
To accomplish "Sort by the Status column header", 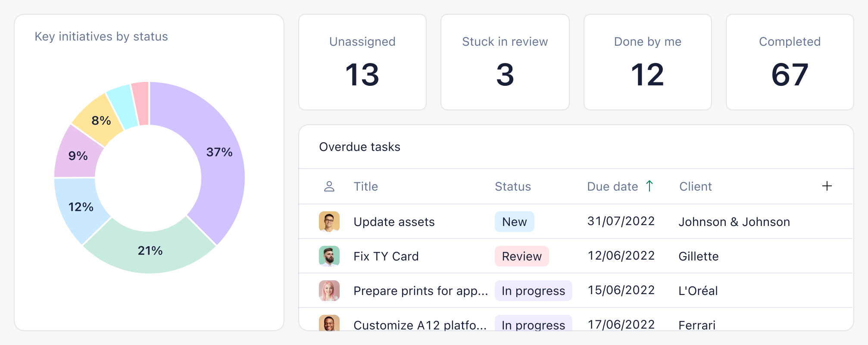I will coord(513,186).
